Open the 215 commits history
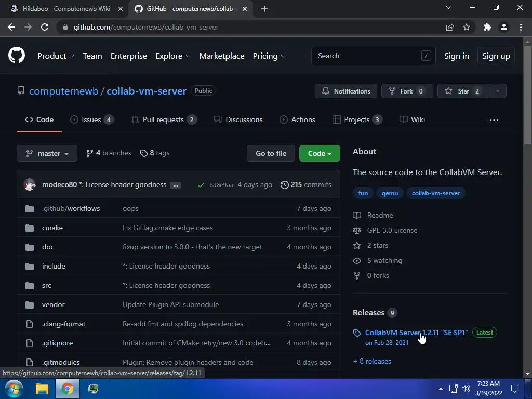Screen dimensions: 532x399 pos(305,184)
